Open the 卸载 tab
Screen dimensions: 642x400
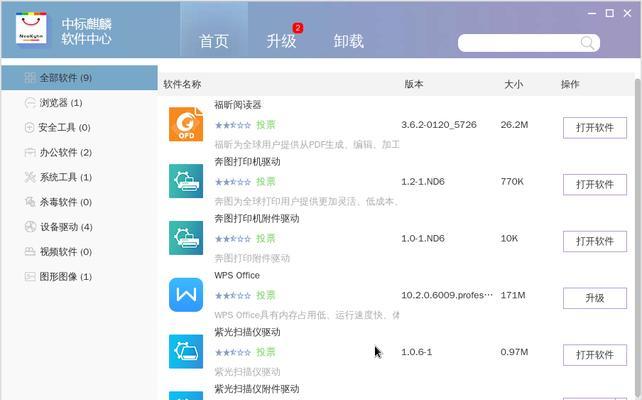(348, 41)
